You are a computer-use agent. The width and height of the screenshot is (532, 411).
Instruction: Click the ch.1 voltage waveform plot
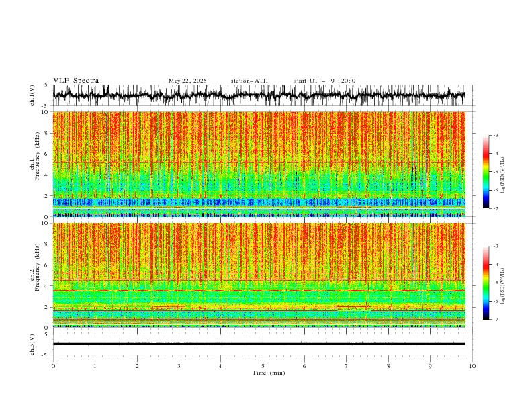coord(259,95)
